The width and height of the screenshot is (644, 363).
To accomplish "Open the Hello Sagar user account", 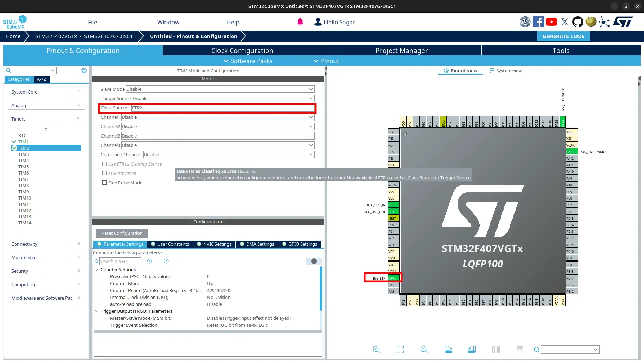I will [334, 22].
